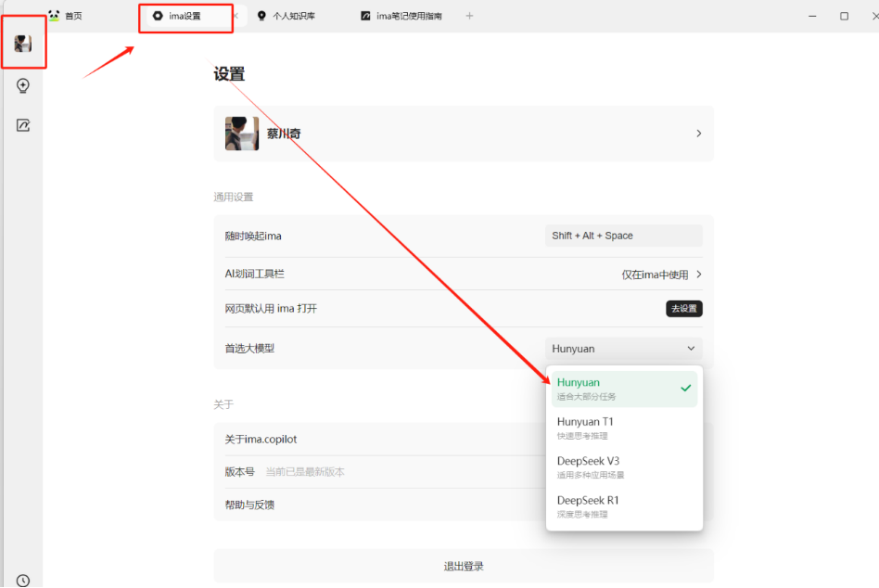Image resolution: width=879 pixels, height=588 pixels.
Task: Click the note icon on ima笔记使用指南 tab
Action: point(365,16)
